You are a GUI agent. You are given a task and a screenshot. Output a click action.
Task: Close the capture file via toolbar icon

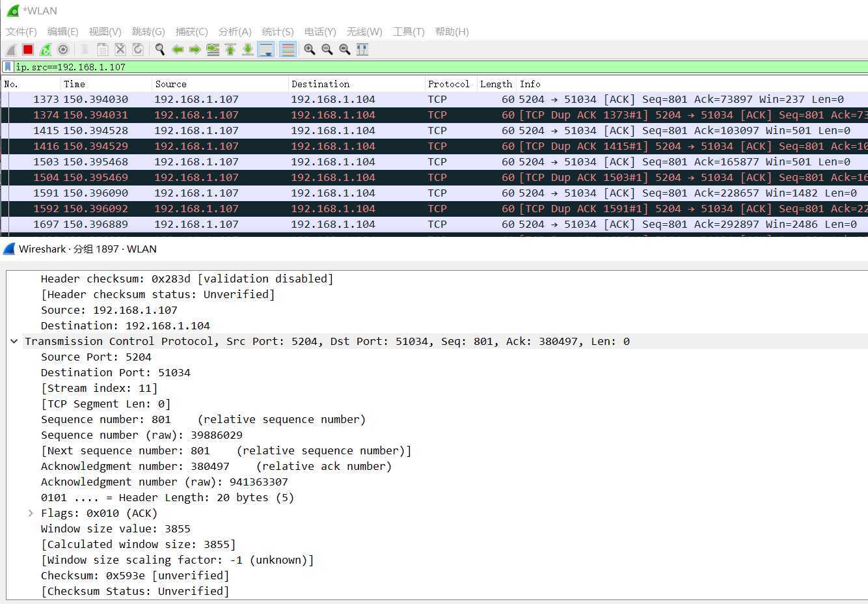120,49
